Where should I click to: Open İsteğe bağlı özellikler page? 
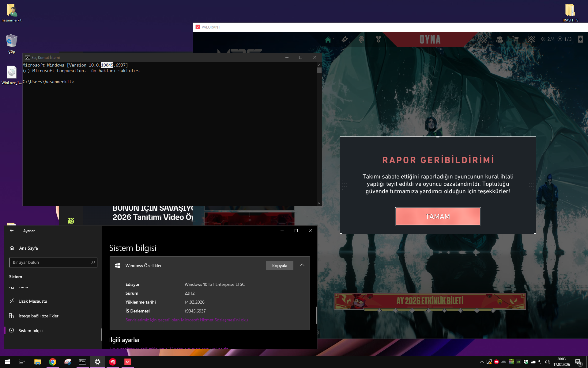[38, 316]
